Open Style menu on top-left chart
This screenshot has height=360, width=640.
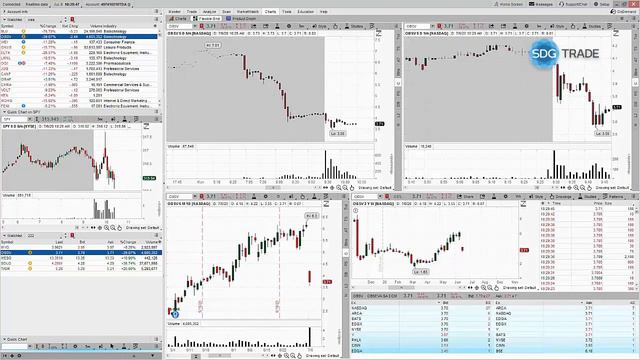tap(320, 26)
